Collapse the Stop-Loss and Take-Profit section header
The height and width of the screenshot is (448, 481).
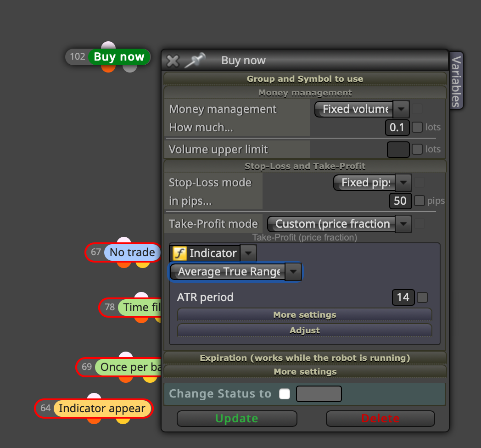305,166
